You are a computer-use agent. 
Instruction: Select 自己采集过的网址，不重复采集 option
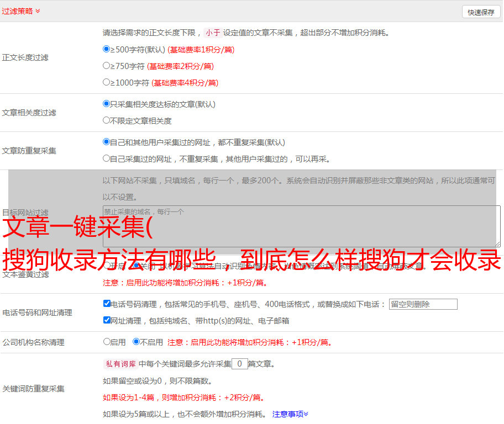(106, 158)
